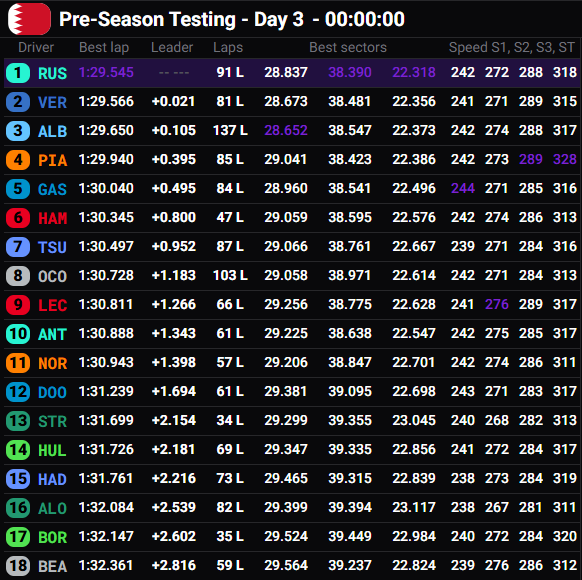Click the gap value +0.105
Screen dimensions: 582x580
coord(173,130)
